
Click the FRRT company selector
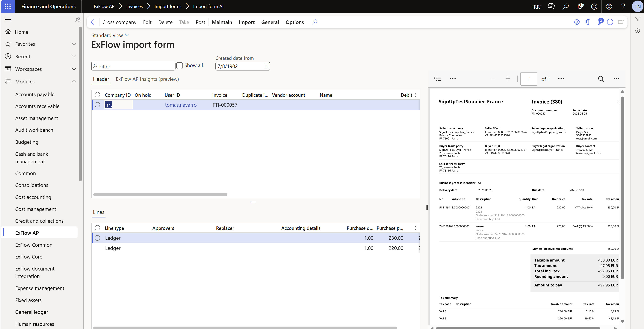[x=536, y=7]
